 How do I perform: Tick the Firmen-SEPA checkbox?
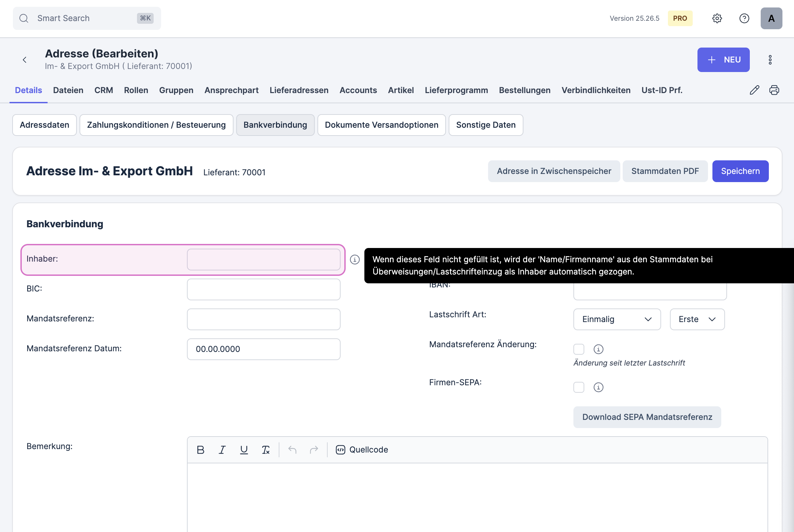pos(579,387)
